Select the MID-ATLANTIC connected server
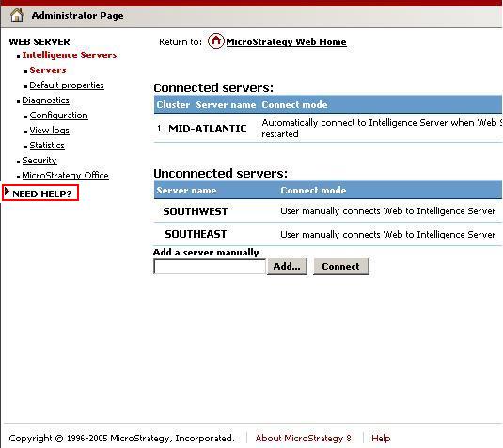The width and height of the screenshot is (503, 448). click(207, 129)
